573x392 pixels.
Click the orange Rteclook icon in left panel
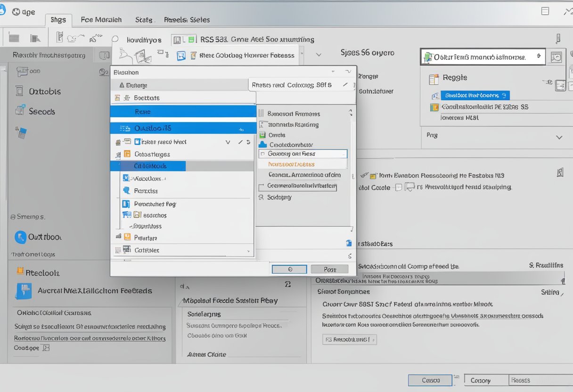[20, 271]
